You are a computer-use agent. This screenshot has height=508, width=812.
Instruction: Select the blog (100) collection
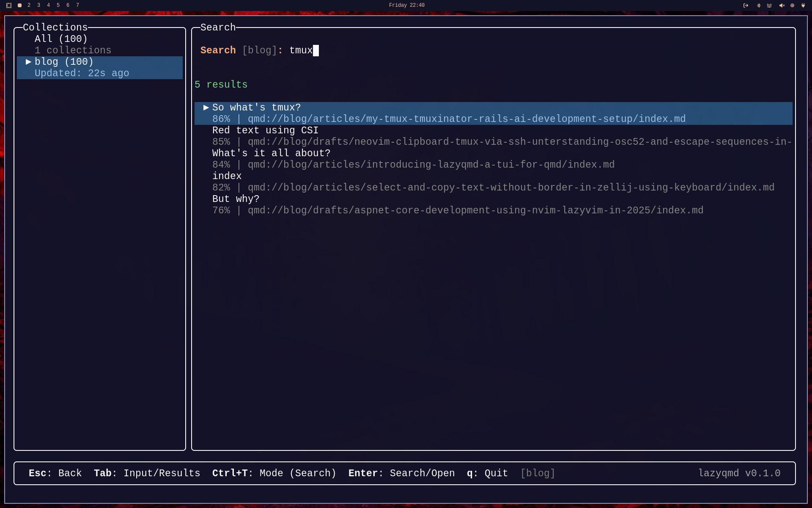coord(64,62)
